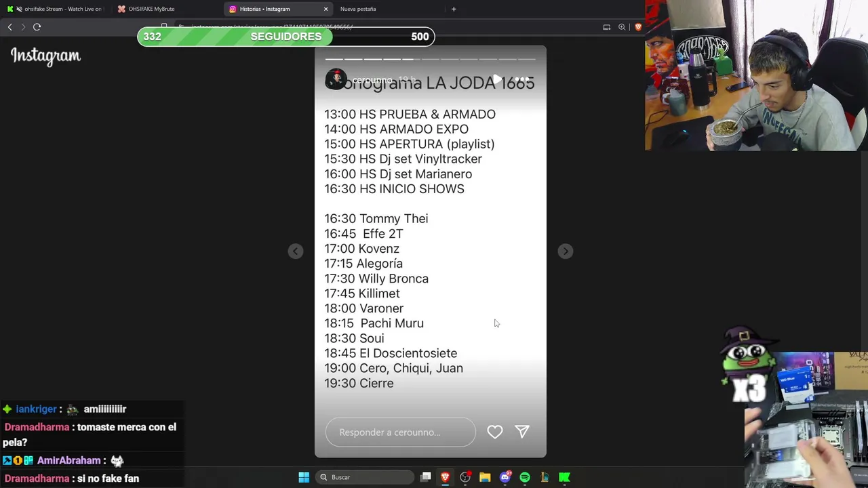
Task: Click the Brave shields icon in address bar
Action: [x=638, y=27]
